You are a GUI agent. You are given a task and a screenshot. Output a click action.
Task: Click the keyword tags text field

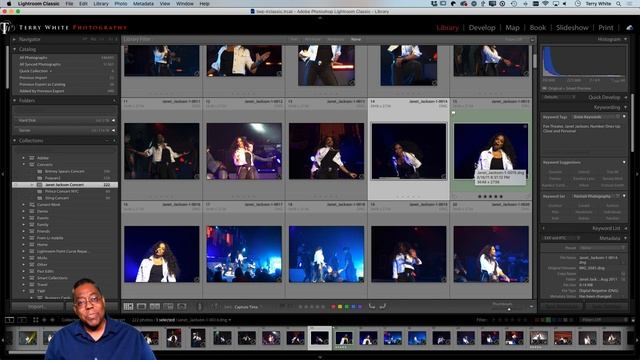coord(583,138)
